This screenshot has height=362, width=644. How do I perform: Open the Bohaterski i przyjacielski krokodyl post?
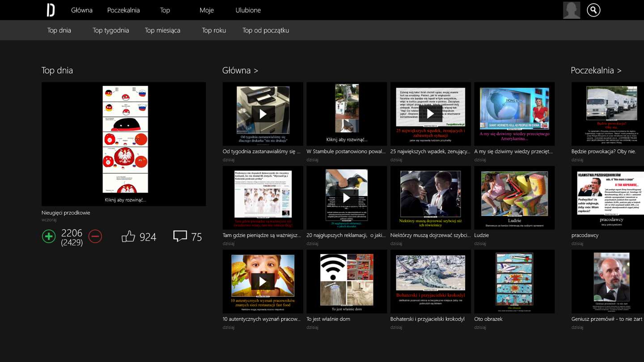coord(430,282)
